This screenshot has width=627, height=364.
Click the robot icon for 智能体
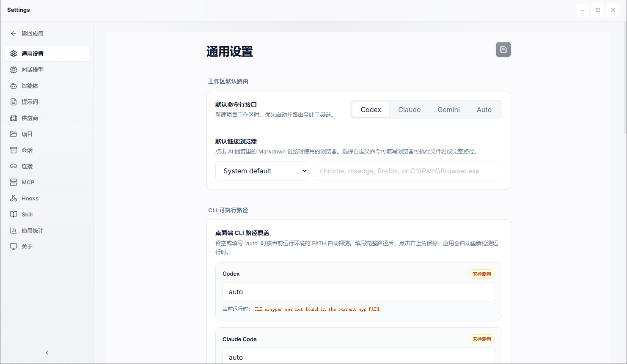pyautogui.click(x=14, y=86)
